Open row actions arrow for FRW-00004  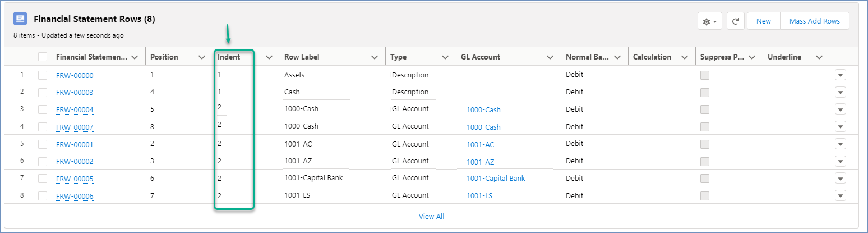[840, 109]
